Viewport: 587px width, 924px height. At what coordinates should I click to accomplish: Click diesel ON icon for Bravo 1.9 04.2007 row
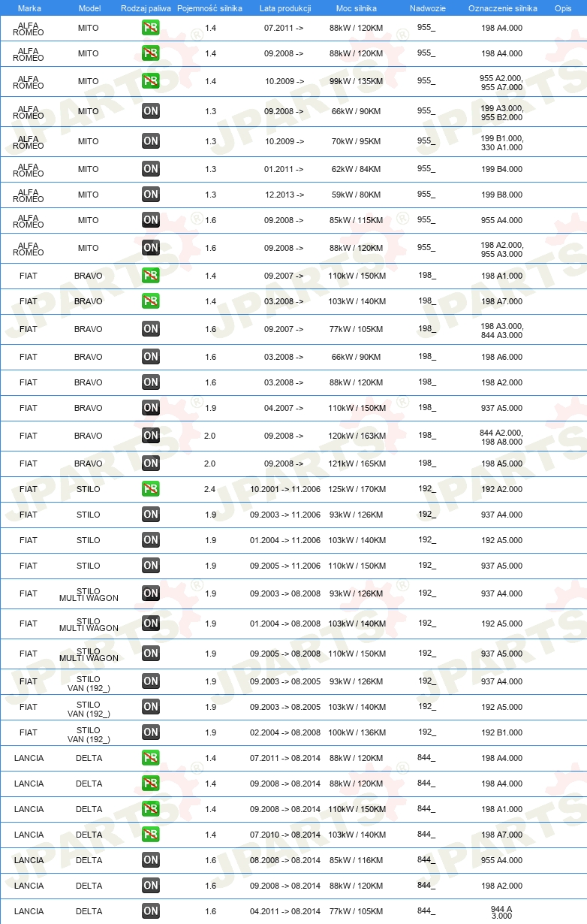pyautogui.click(x=151, y=408)
